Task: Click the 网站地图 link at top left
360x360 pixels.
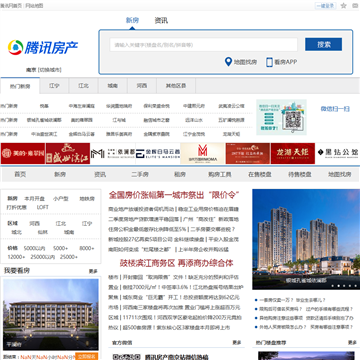Action: click(34, 6)
